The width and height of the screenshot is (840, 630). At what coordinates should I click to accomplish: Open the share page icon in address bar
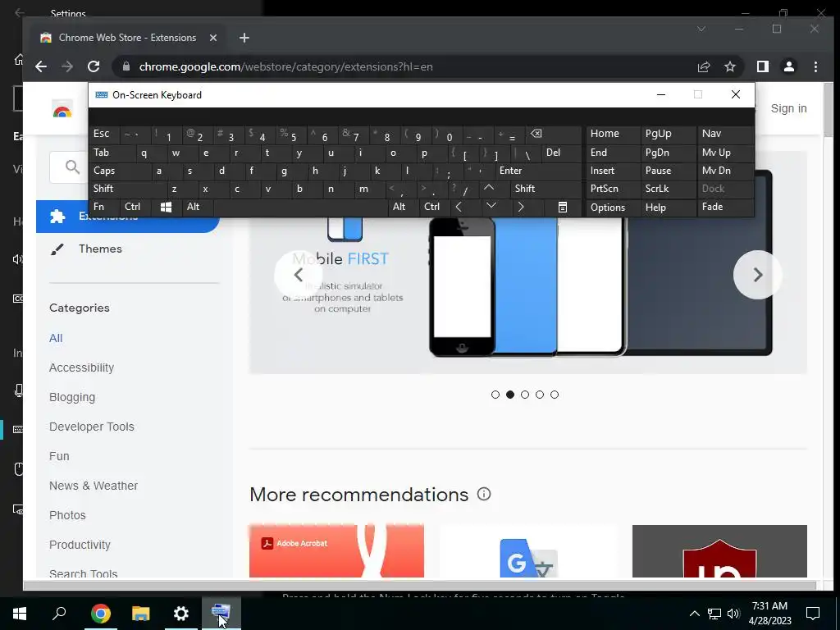pos(703,66)
